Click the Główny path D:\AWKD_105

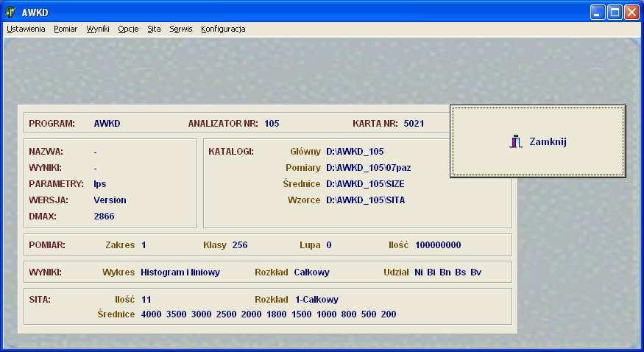(355, 152)
